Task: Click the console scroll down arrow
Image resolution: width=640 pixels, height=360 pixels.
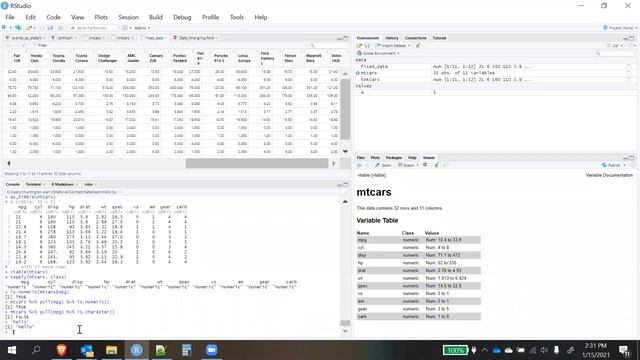Action: coord(345,331)
